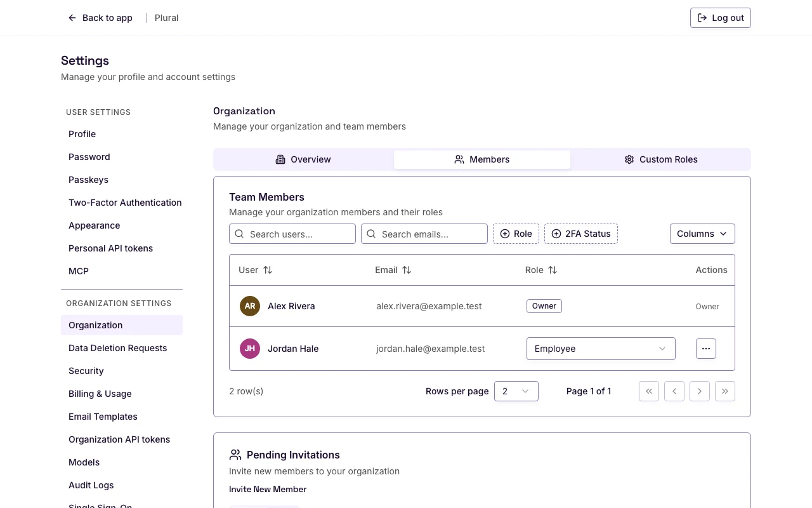This screenshot has width=812, height=508.
Task: Open the Rows per page dropdown
Action: click(516, 391)
